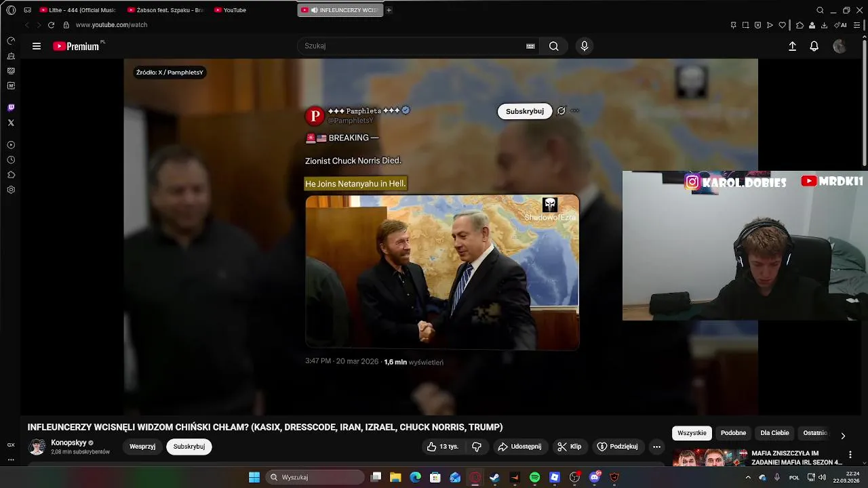Open Twitch panel in sidebar
Viewport: 868px width, 488px height.
pos(11,108)
